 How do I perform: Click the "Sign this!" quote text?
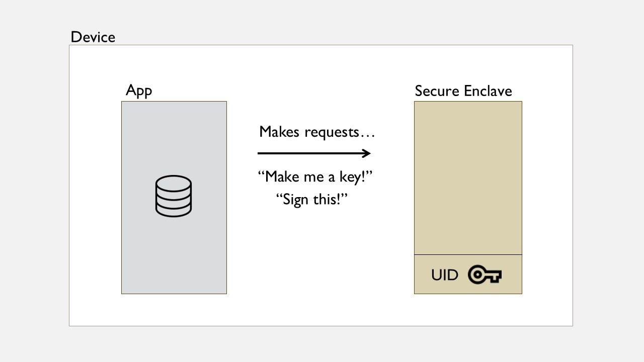click(312, 199)
